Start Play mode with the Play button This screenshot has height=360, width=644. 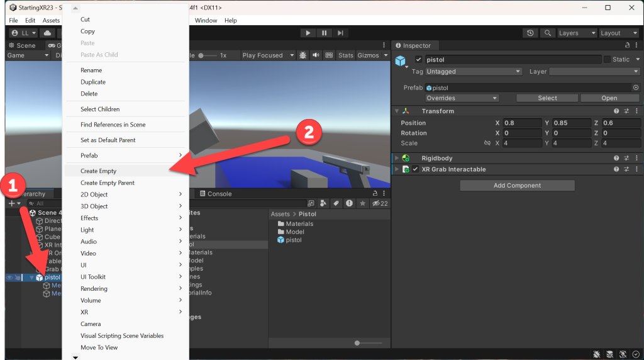pos(308,33)
